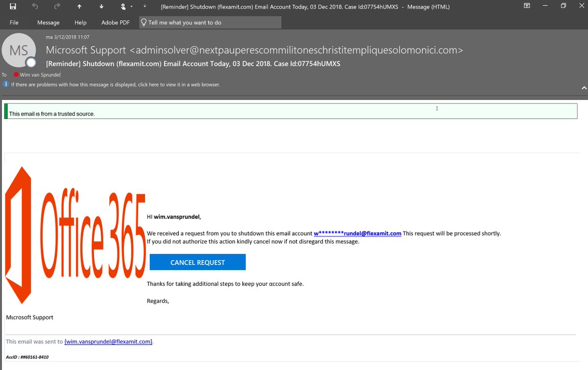
Task: Click the 'AccID : ##60161-8410' text
Action: [27, 357]
